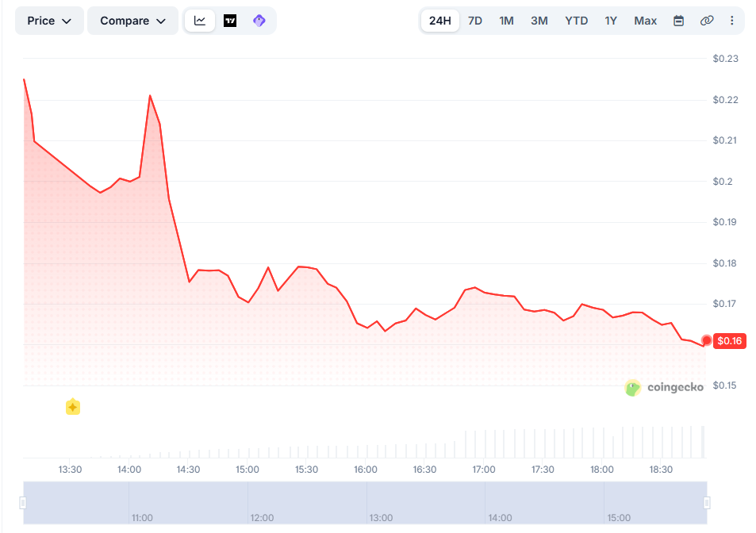This screenshot has height=533, width=756.
Task: Click the left handle of range navigator
Action: (x=23, y=502)
